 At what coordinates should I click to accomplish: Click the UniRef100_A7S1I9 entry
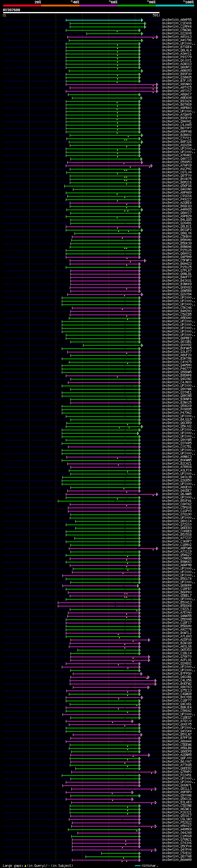pyautogui.click(x=177, y=551)
